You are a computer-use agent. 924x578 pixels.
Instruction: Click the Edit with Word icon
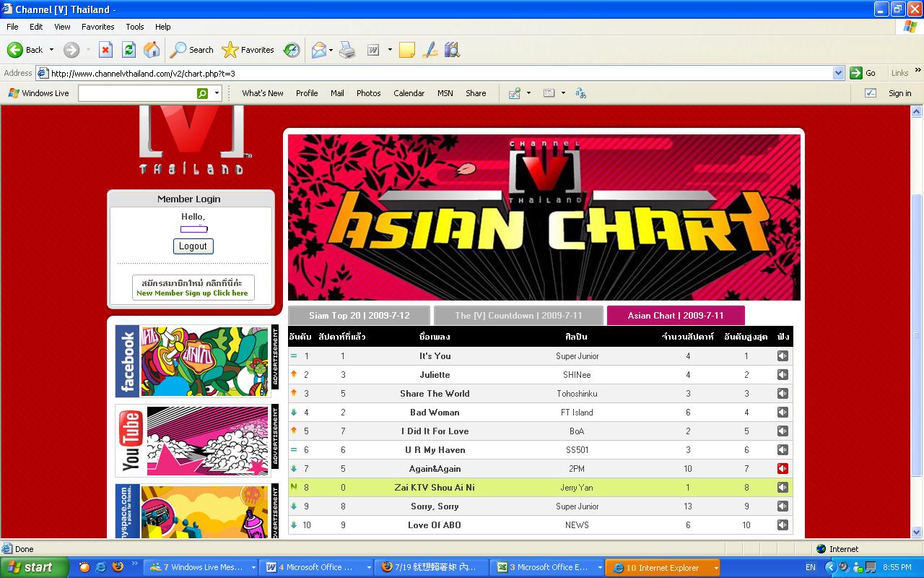tap(374, 50)
